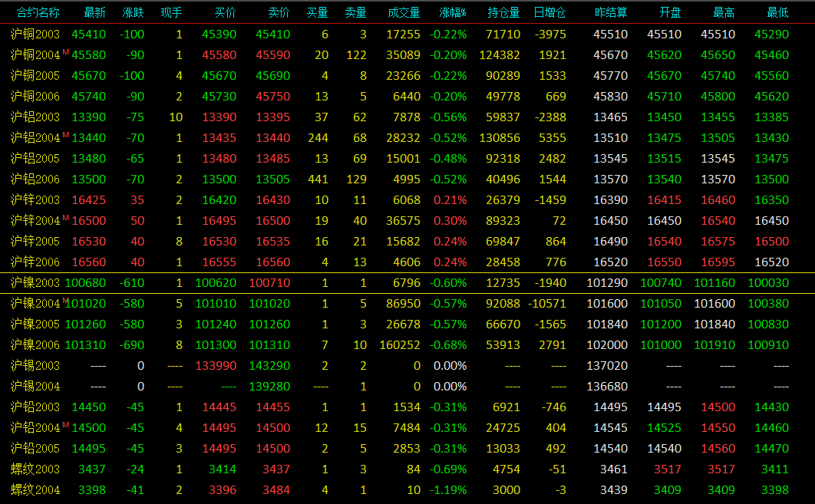Click the 124382 open interest value
This screenshot has height=504, width=815.
(500, 55)
